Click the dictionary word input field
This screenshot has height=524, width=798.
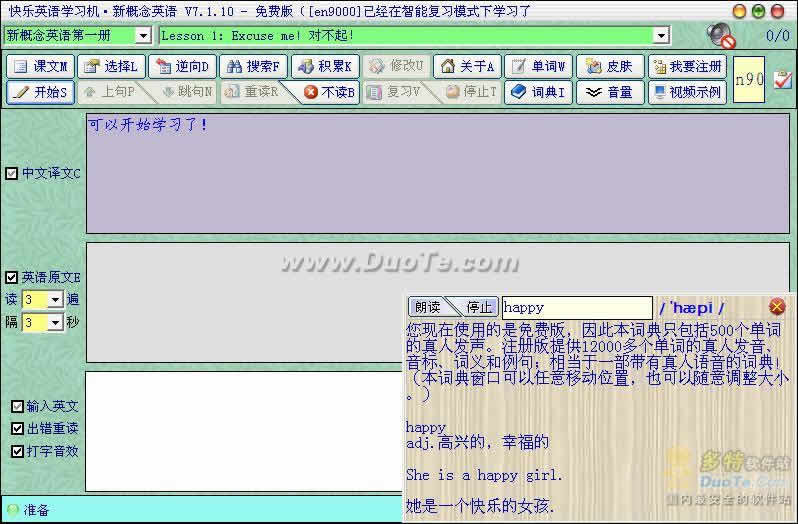tap(576, 308)
